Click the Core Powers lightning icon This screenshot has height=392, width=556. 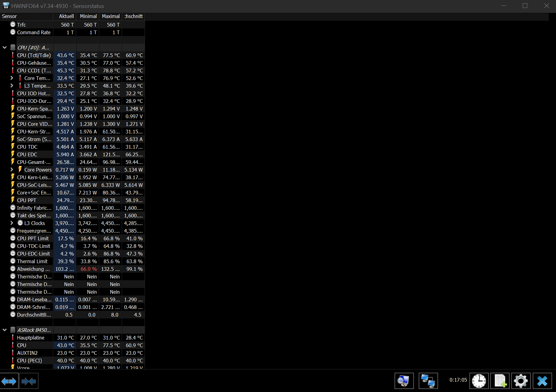coord(20,170)
